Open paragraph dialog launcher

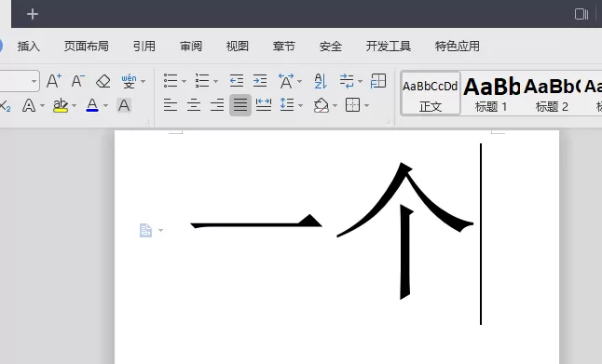[x=388, y=121]
